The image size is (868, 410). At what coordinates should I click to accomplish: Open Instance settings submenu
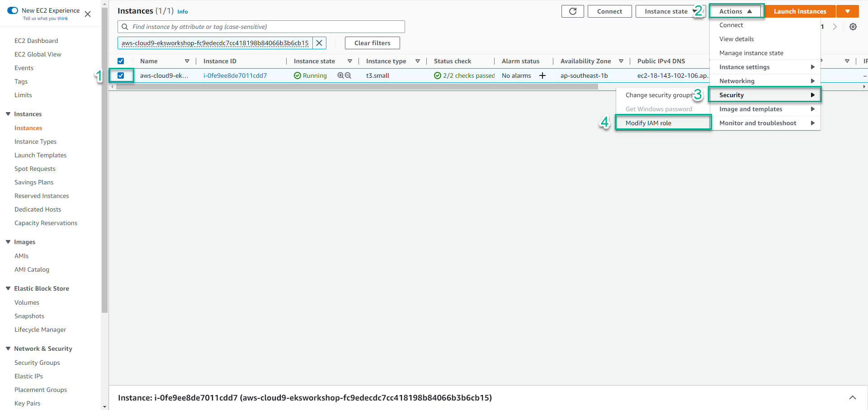pos(765,67)
